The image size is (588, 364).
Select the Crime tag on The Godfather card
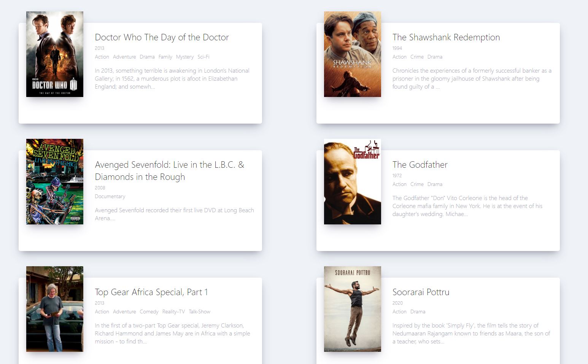[417, 184]
